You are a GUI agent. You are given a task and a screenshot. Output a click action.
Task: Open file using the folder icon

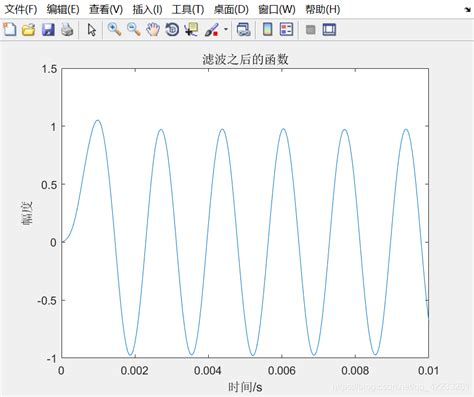29,30
